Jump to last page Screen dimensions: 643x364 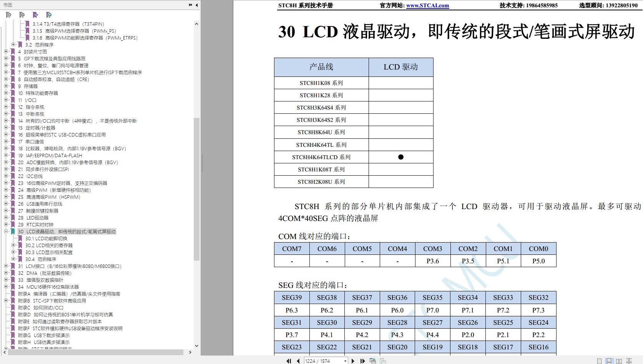point(362,361)
